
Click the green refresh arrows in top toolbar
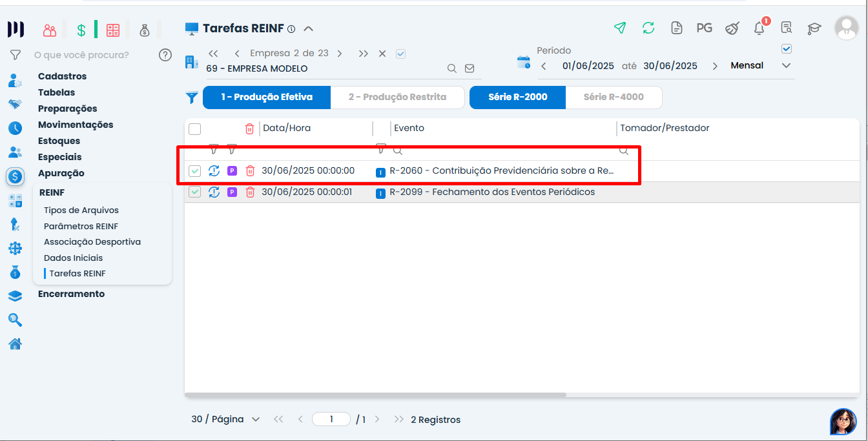pos(648,28)
